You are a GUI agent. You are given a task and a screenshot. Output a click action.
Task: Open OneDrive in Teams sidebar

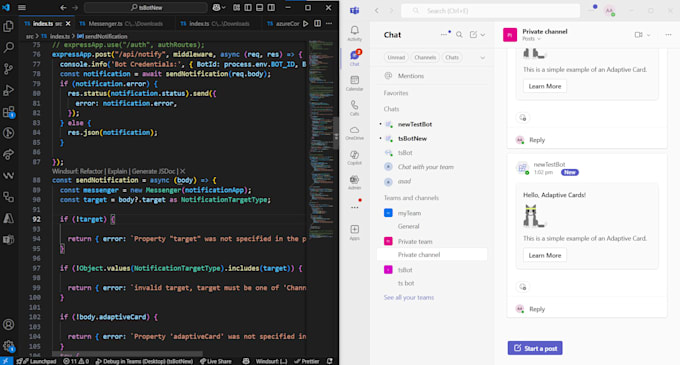click(x=354, y=133)
